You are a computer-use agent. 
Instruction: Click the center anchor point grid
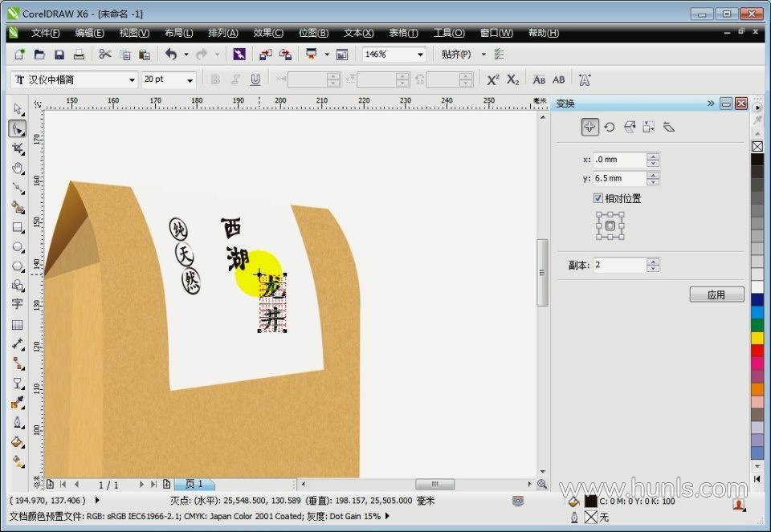(610, 226)
